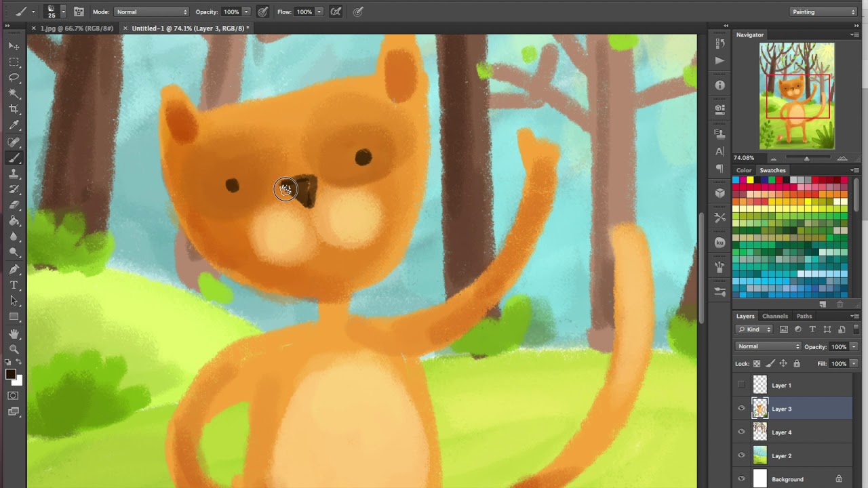Screen dimensions: 868x488
Task: Select the Paint Bucket tool
Action: pos(14,221)
